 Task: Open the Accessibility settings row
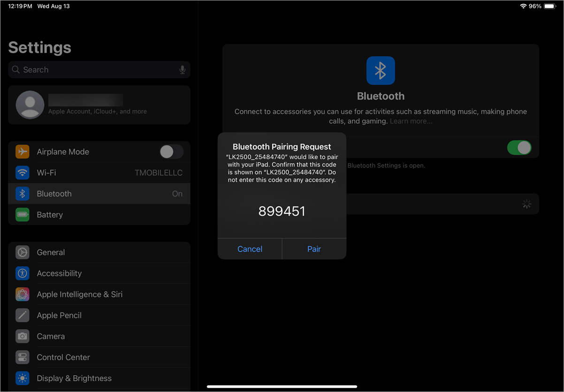(99, 273)
